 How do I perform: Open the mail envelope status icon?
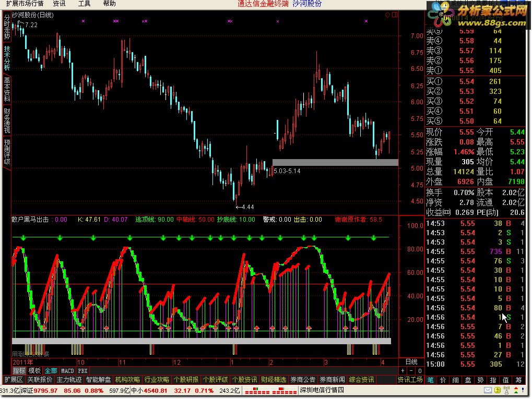(x=488, y=391)
